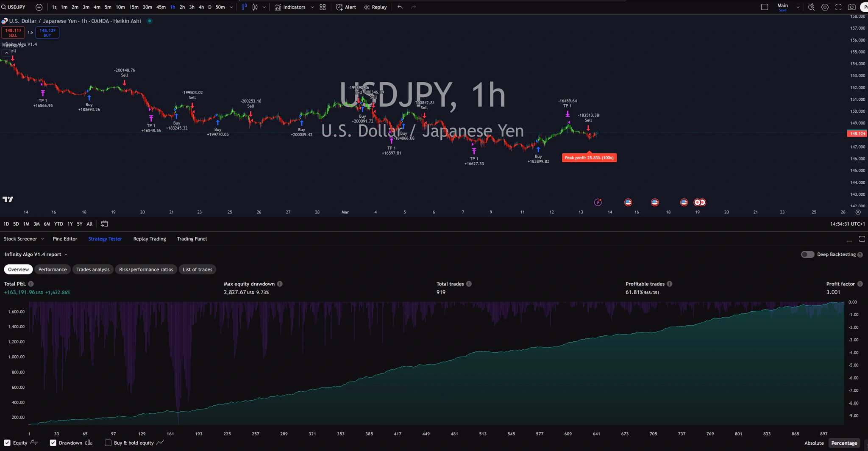This screenshot has height=451, width=868.
Task: Switch display to Percentage mode
Action: click(844, 443)
